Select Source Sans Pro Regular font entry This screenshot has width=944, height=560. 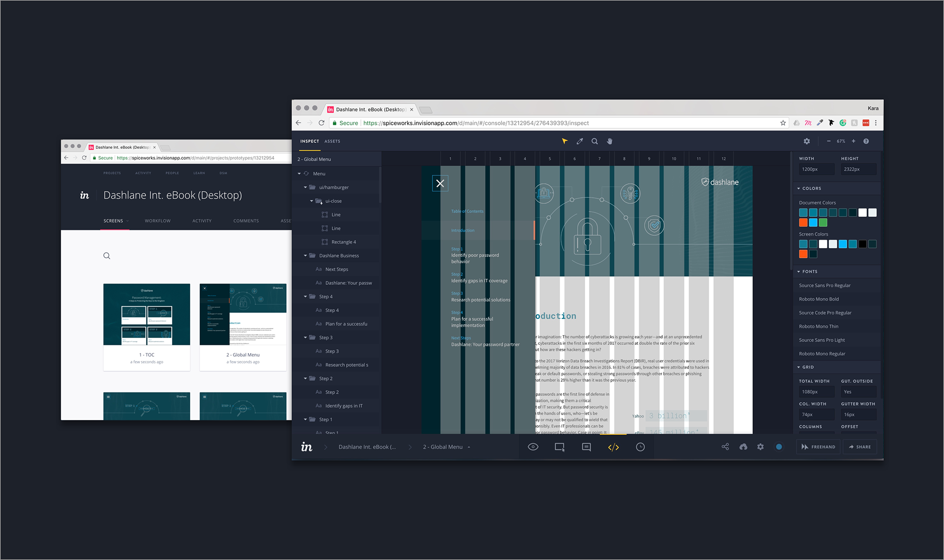coord(825,285)
